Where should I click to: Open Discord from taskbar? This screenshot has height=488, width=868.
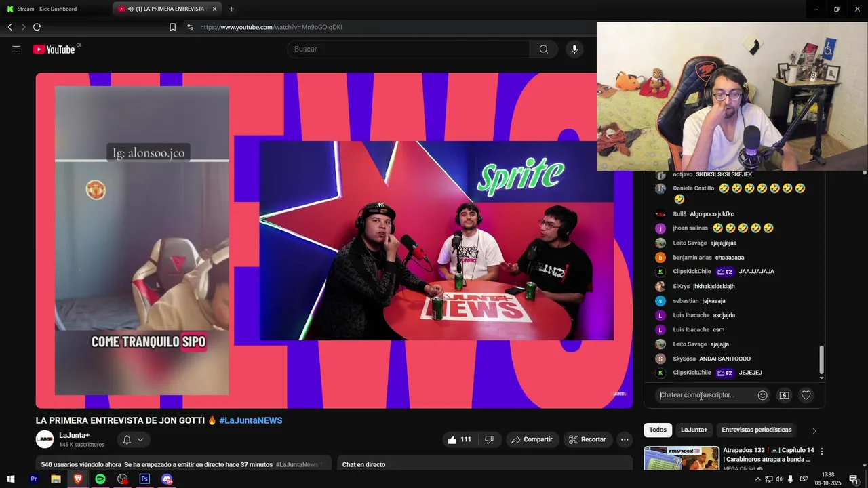pos(167,479)
